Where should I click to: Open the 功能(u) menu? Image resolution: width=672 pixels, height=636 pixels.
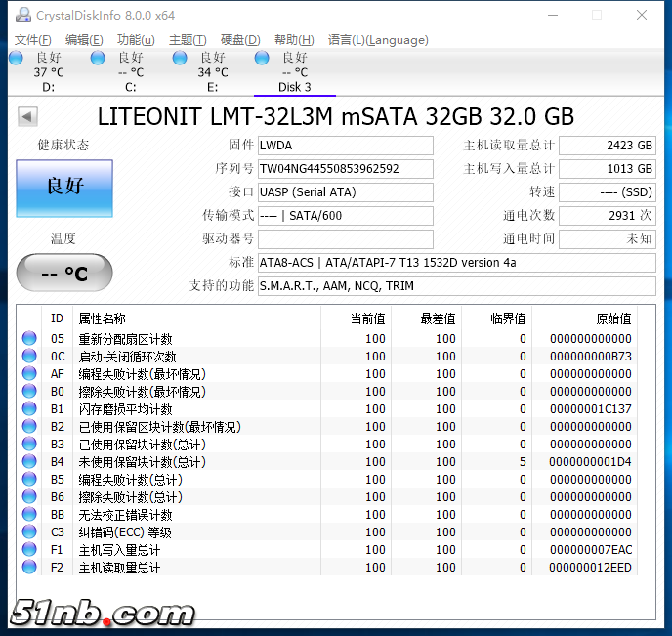[x=136, y=40]
